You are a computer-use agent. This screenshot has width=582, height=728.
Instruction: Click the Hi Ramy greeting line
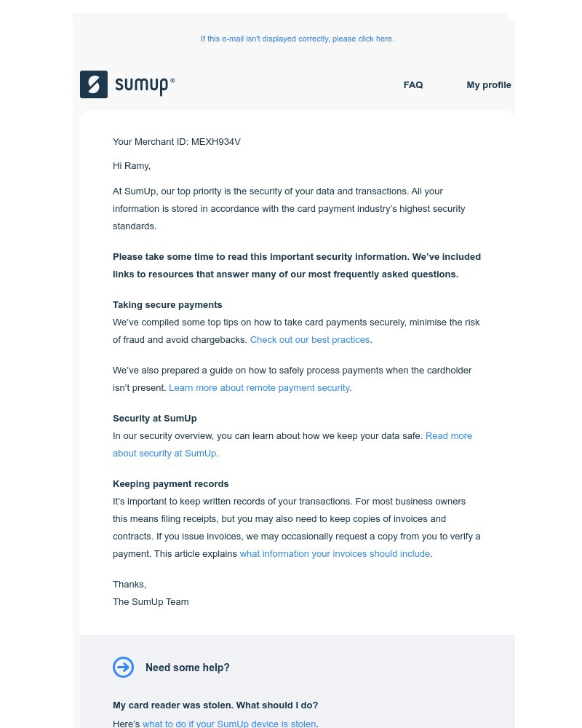pos(132,166)
